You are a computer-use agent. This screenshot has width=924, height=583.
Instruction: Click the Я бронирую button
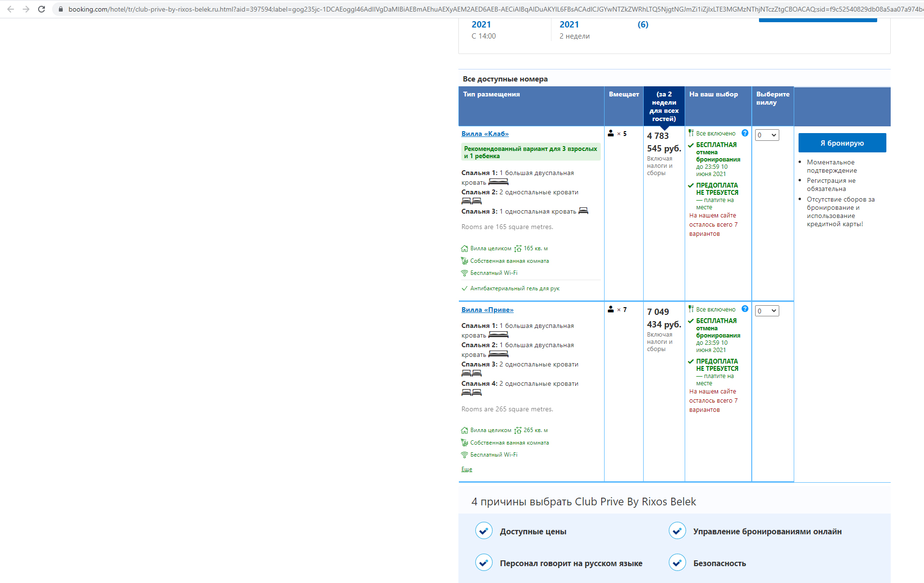[842, 143]
